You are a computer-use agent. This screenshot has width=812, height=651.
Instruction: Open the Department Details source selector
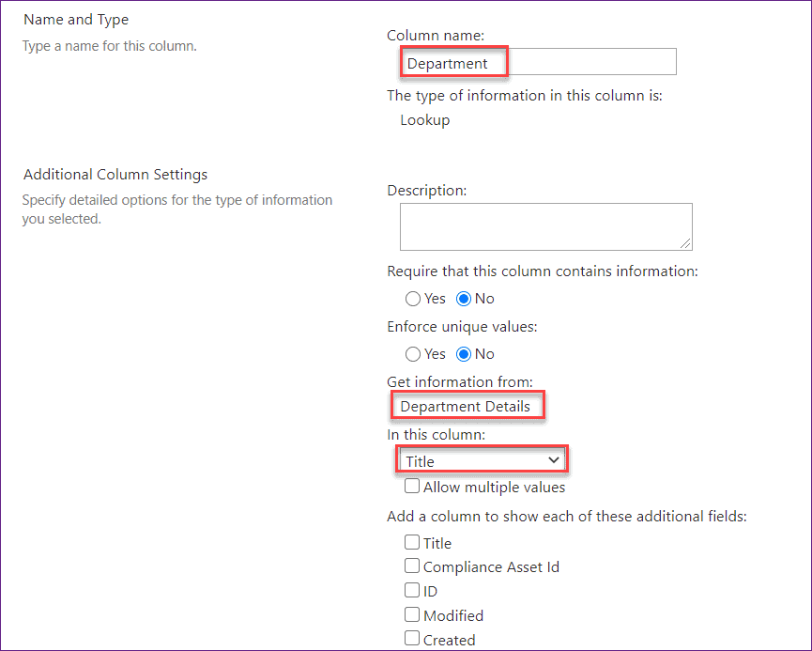pyautogui.click(x=467, y=405)
